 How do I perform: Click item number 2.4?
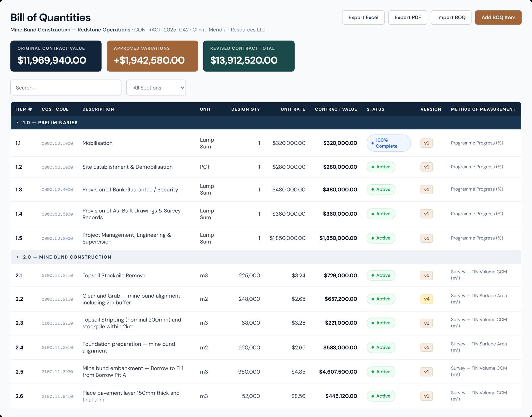tap(19, 347)
